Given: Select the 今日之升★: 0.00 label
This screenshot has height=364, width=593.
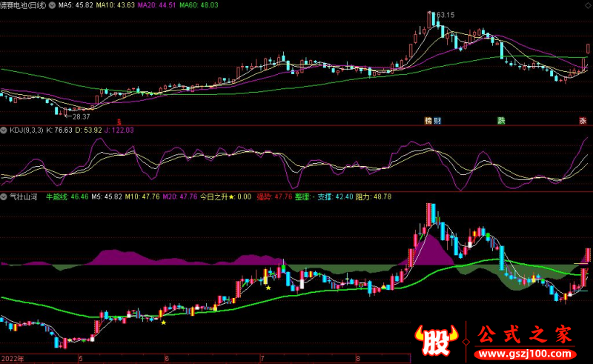Looking at the screenshot, I should coord(226,196).
